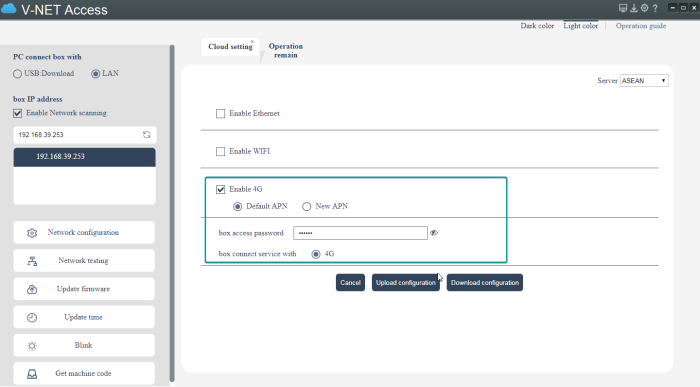Check Enable WIFI
700x387 pixels.
pyautogui.click(x=221, y=152)
